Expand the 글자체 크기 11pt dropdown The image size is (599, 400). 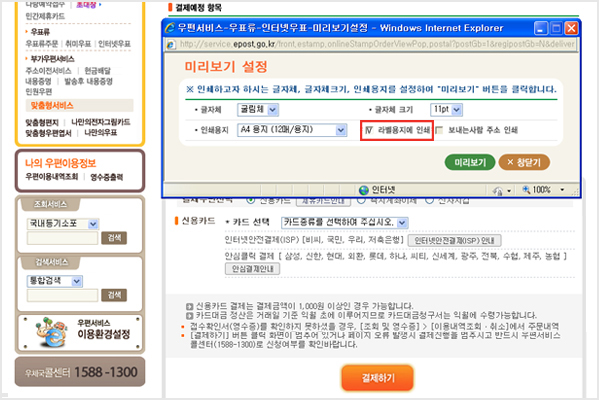click(446, 110)
